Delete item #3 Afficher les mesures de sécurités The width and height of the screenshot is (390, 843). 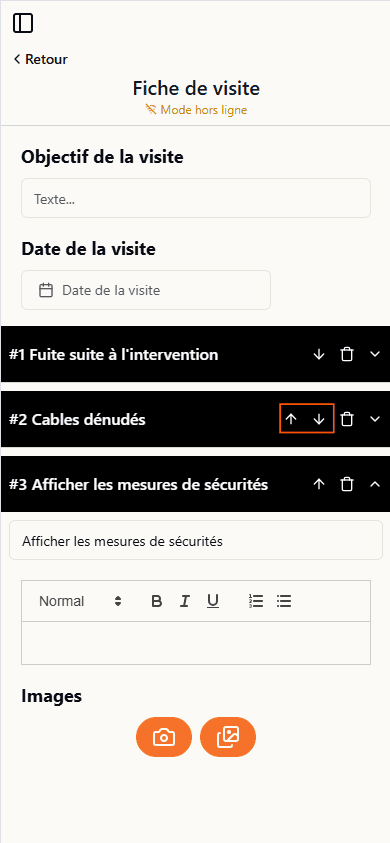348,484
